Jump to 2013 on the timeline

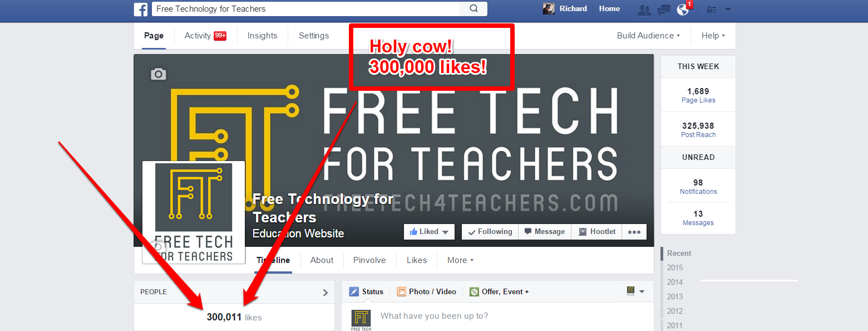click(675, 296)
